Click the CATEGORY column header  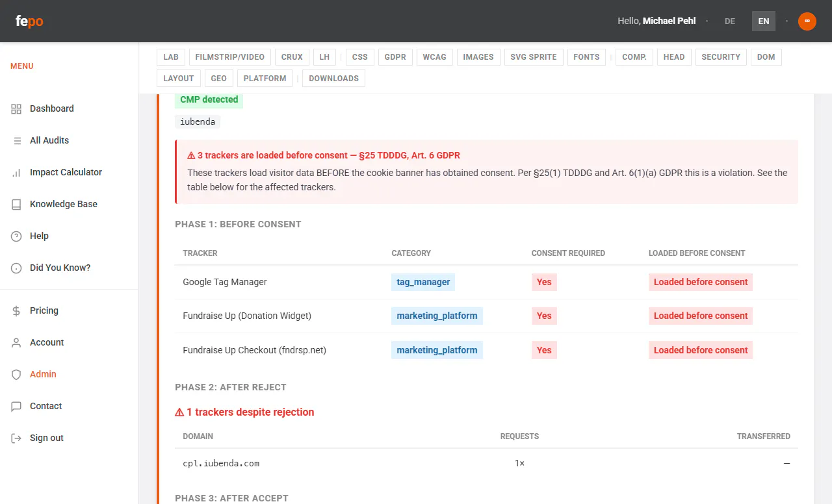pos(411,253)
